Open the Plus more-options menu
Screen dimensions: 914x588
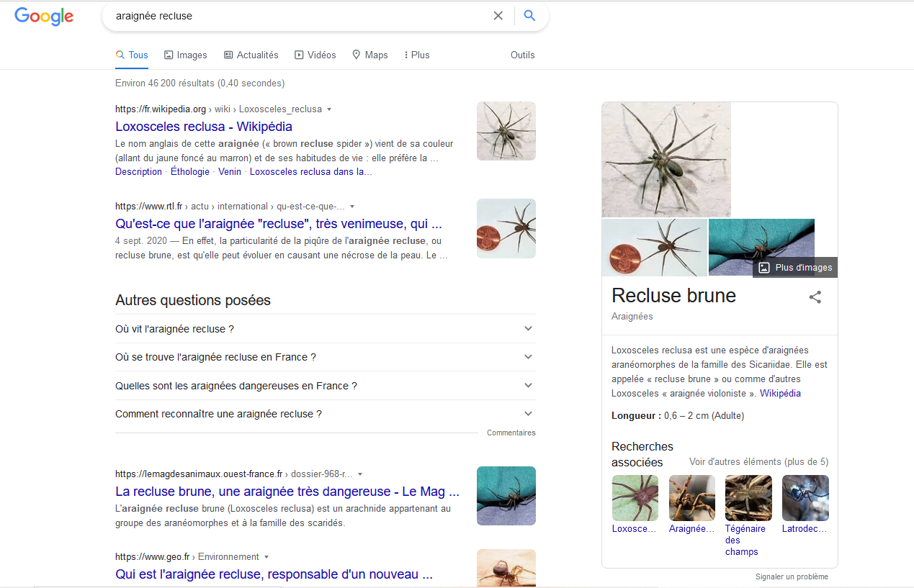[x=417, y=55]
